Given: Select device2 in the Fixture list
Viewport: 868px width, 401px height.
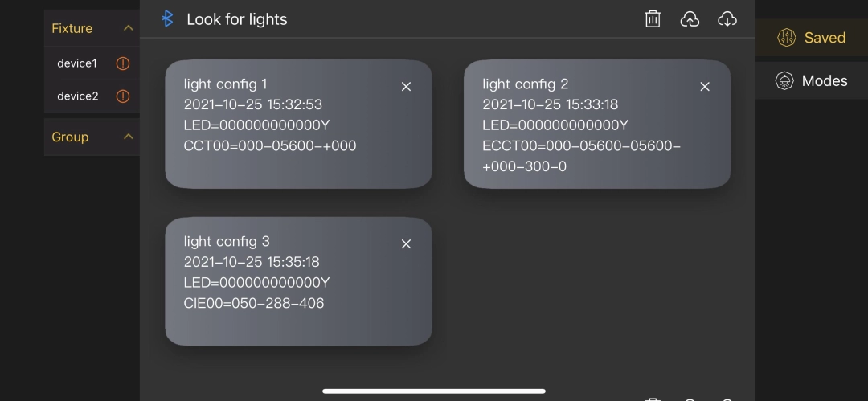Looking at the screenshot, I should pos(77,96).
